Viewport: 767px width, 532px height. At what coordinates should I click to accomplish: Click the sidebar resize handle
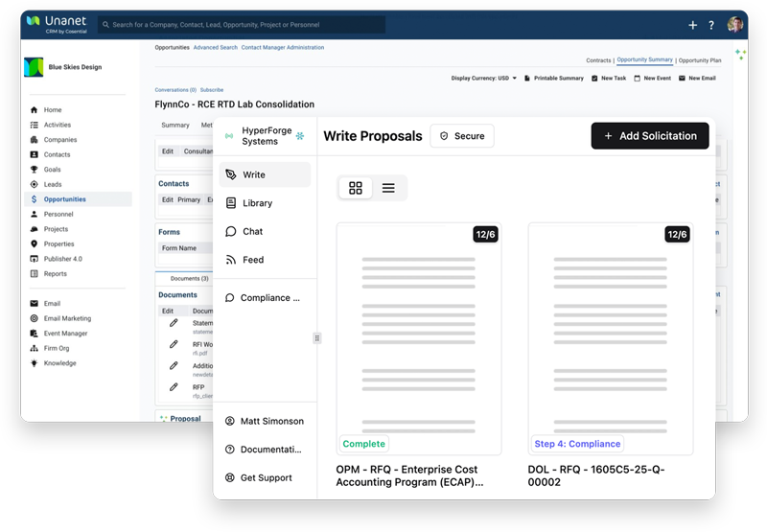pyautogui.click(x=317, y=337)
